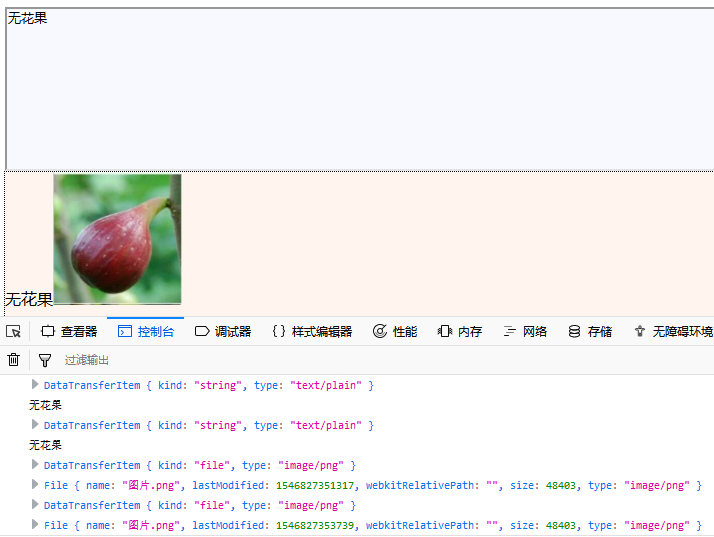Expand the first image/png DataTransferItem entry
This screenshot has height=537, width=714.
[35, 465]
